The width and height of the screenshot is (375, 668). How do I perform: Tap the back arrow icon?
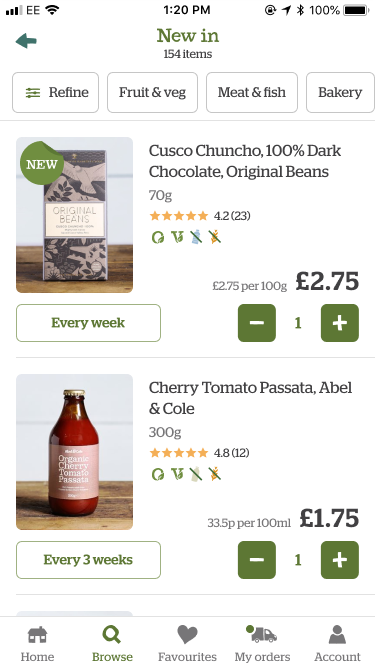(x=26, y=41)
